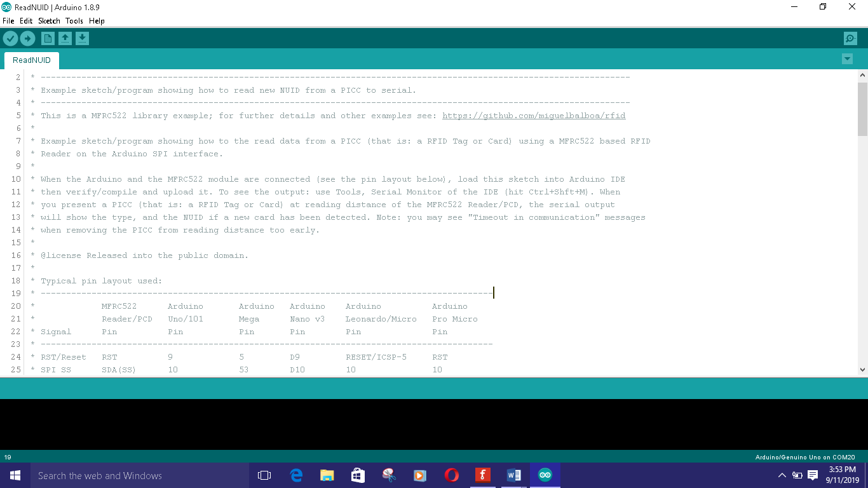Click the line number 19 in status bar

pyautogui.click(x=8, y=457)
